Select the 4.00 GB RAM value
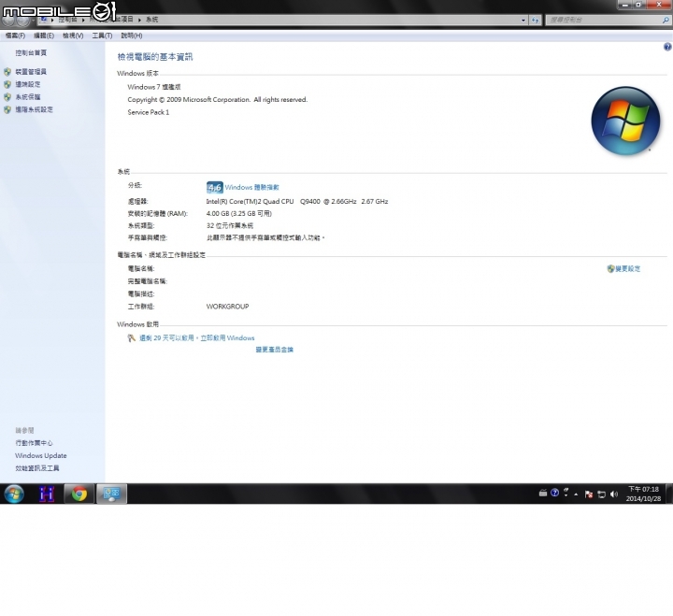This screenshot has height=616, width=673. 239,213
